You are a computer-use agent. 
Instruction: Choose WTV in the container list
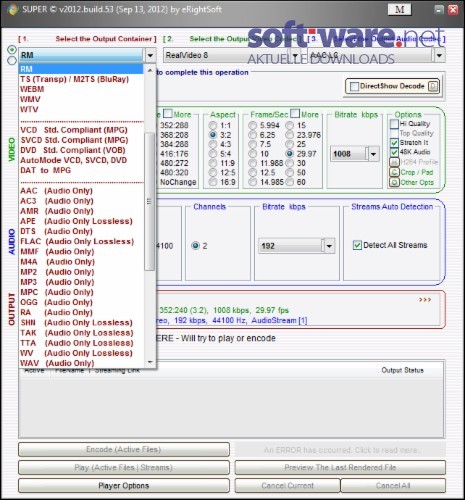pyautogui.click(x=82, y=109)
